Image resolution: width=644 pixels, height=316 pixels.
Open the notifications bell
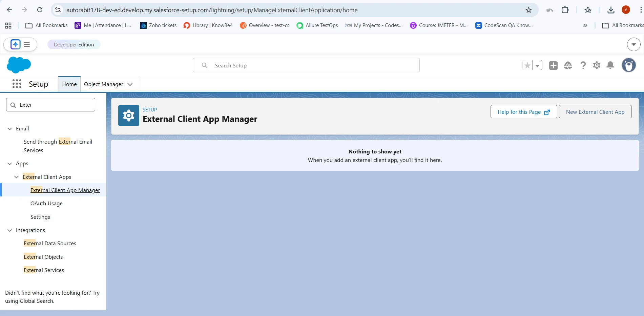tap(610, 65)
